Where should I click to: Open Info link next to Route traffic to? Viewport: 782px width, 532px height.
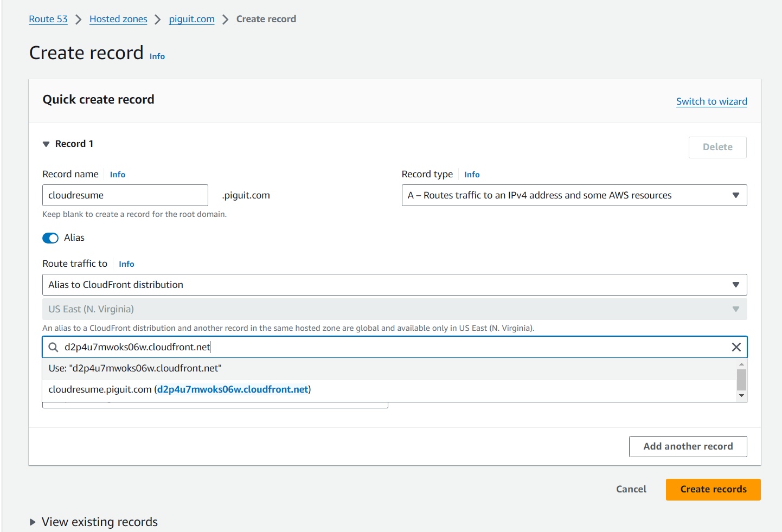pos(126,264)
